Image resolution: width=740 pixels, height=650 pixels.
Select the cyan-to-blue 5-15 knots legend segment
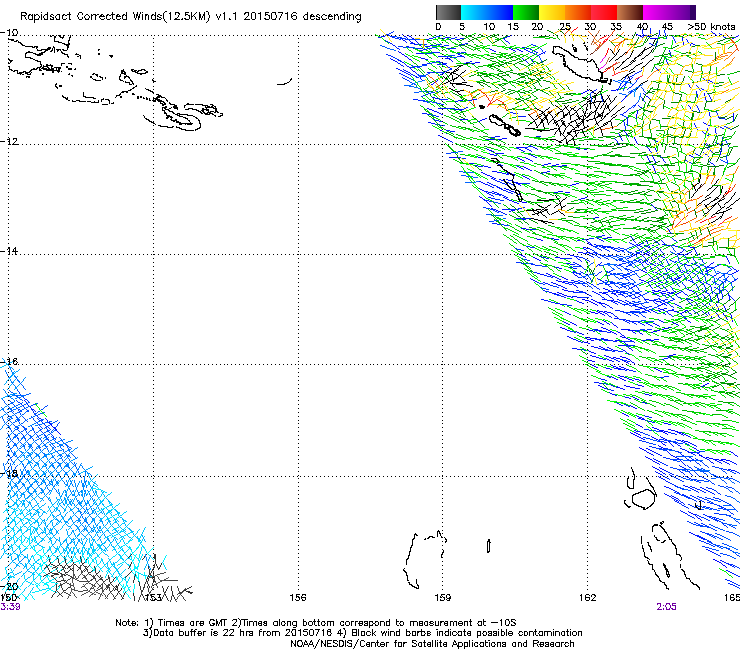(x=487, y=12)
